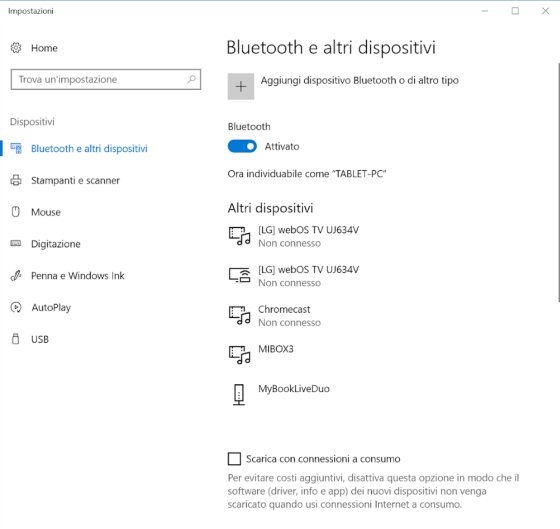
Task: Click Non connesso status under Chromecast
Action: tap(290, 323)
